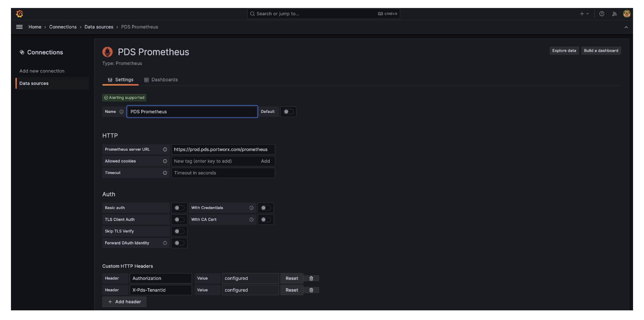
Task: Click the 'Type: Prometheus' text
Action: 122,63
